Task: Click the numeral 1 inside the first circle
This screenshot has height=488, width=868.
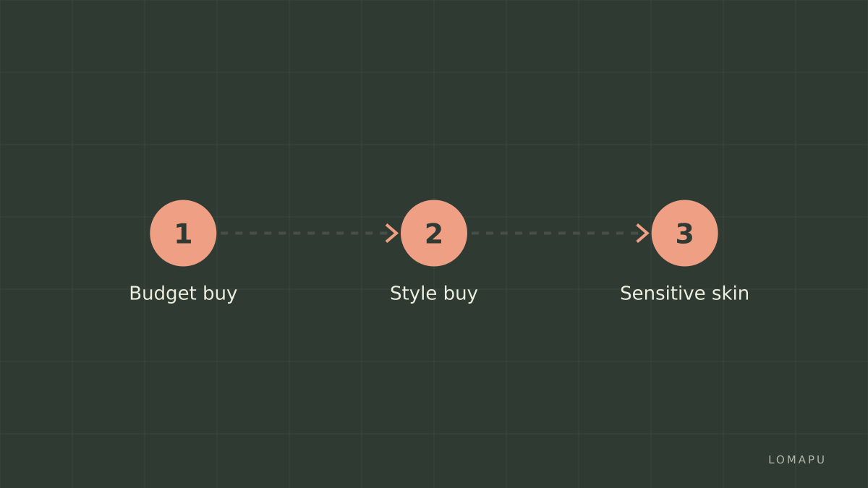Action: point(183,234)
